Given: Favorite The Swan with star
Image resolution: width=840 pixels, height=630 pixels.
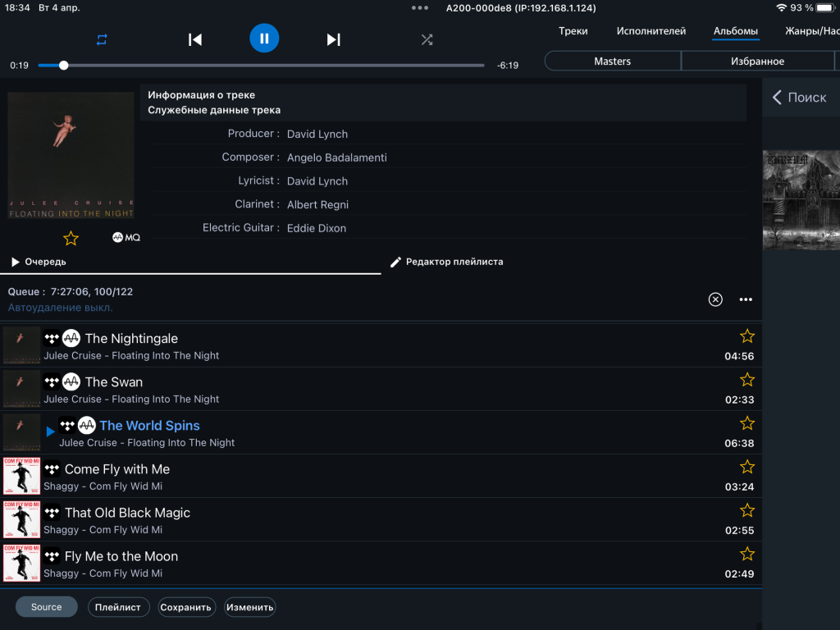Looking at the screenshot, I should click(x=746, y=380).
